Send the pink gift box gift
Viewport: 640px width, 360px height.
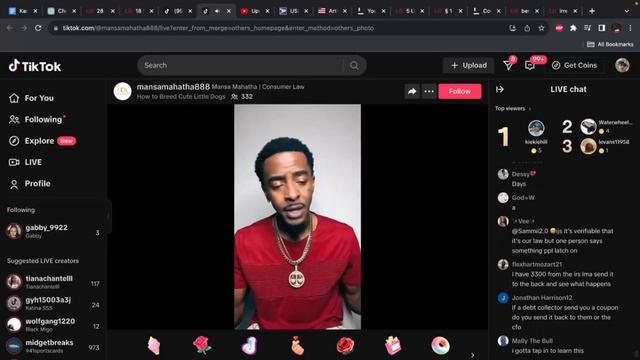(x=393, y=345)
